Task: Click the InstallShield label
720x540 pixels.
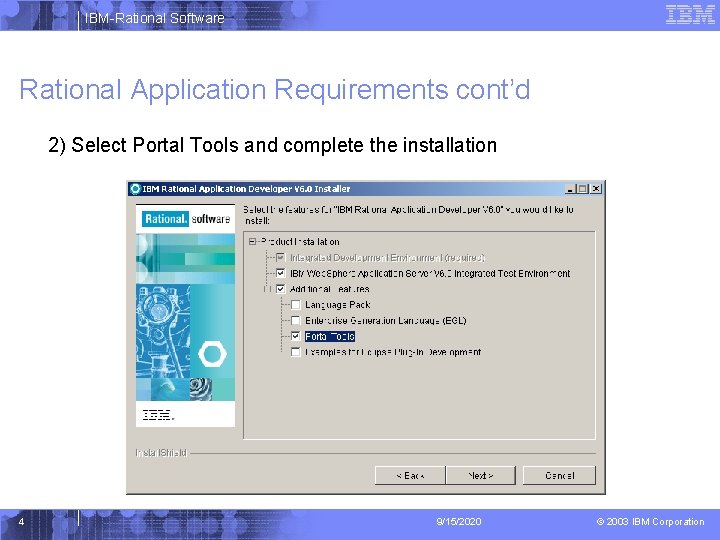Action: click(x=161, y=453)
